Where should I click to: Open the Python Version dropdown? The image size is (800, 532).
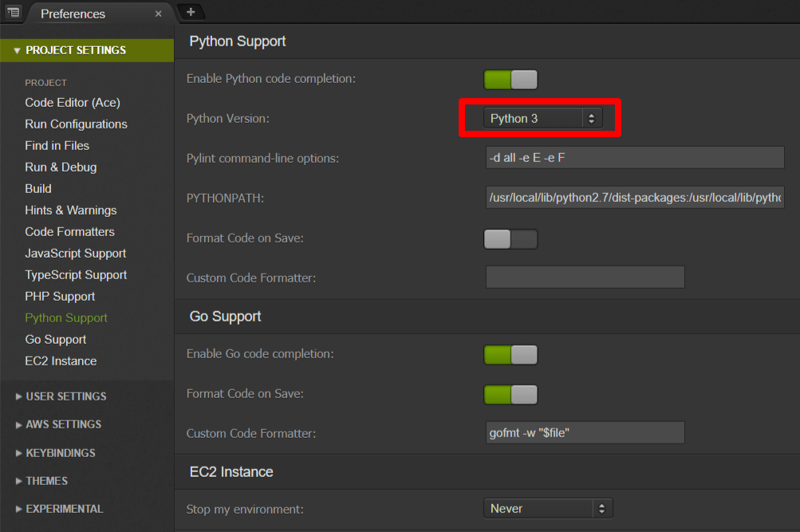(534, 117)
